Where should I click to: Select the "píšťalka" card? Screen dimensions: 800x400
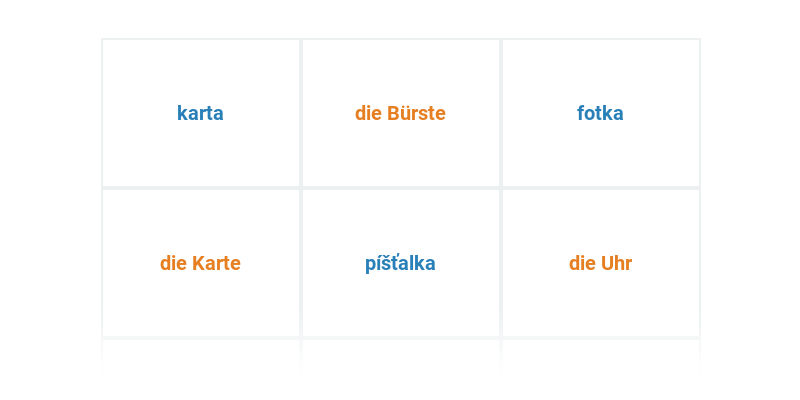pos(401,263)
